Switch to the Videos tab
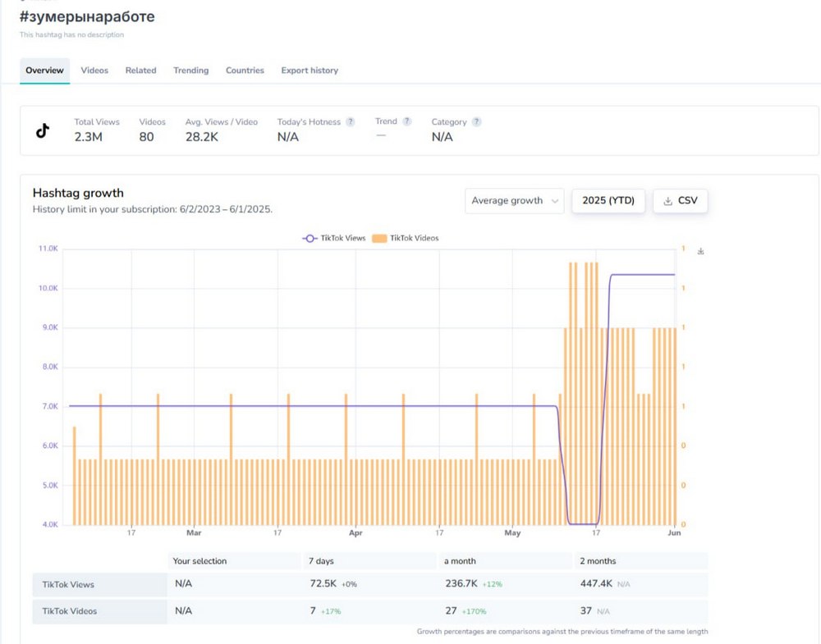Image resolution: width=821 pixels, height=644 pixels. tap(94, 71)
